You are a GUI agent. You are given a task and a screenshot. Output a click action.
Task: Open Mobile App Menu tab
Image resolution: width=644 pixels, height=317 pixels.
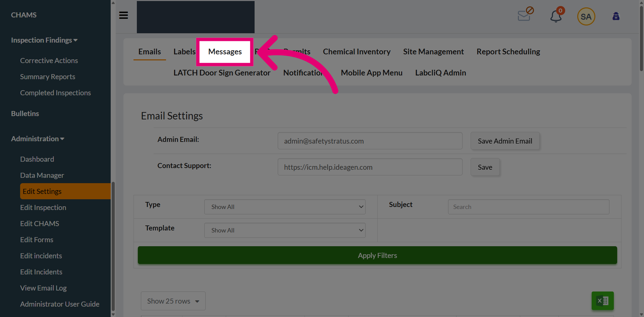point(372,73)
